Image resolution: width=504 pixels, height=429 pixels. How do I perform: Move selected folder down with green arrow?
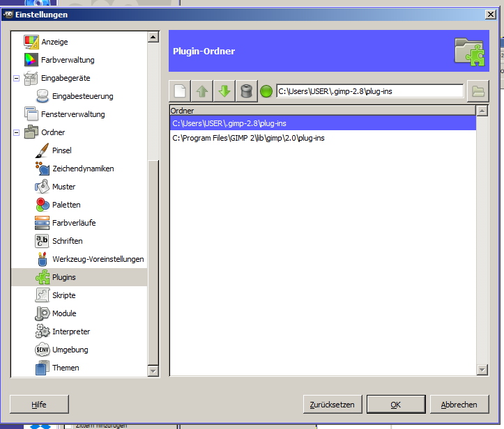click(224, 91)
